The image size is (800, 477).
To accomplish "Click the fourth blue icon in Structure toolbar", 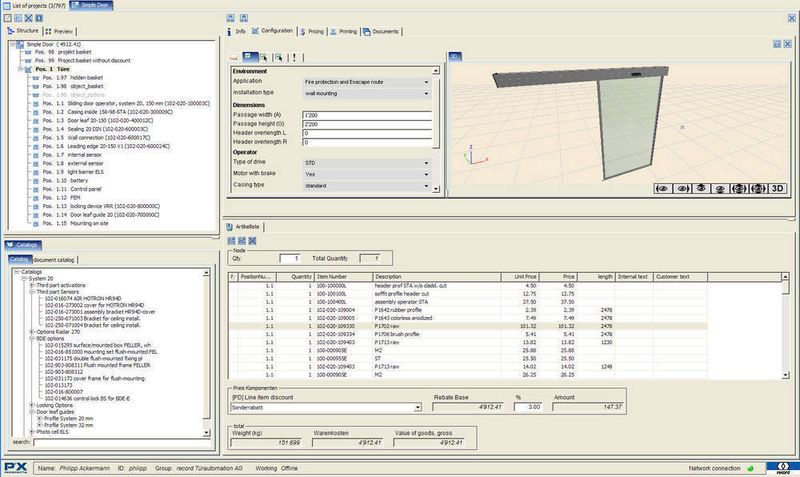I will point(39,18).
